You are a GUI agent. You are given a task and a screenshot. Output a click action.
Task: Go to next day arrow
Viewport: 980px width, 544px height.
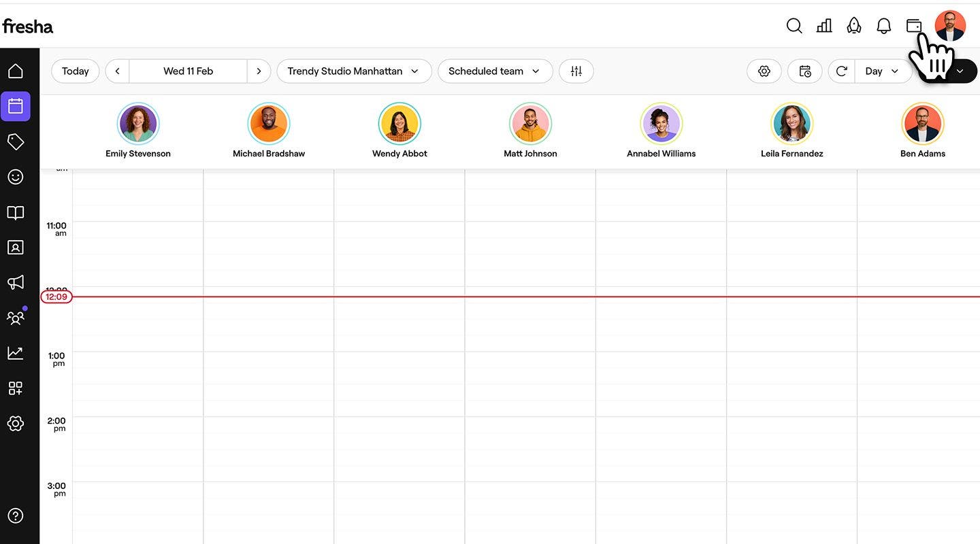coord(259,71)
